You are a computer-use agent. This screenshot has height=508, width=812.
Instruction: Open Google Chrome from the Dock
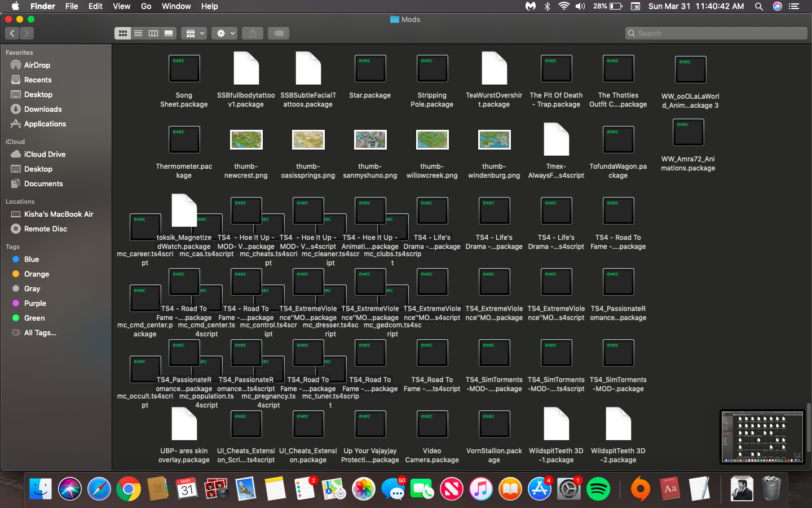[129, 489]
